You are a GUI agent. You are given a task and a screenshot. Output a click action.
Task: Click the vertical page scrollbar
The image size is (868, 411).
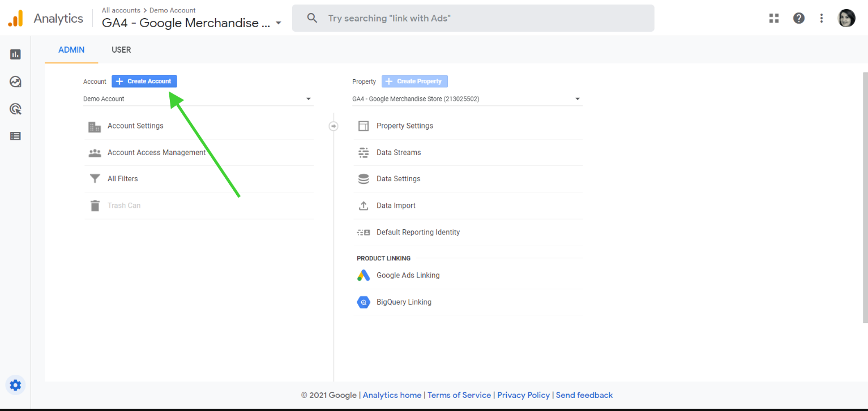coord(865,198)
